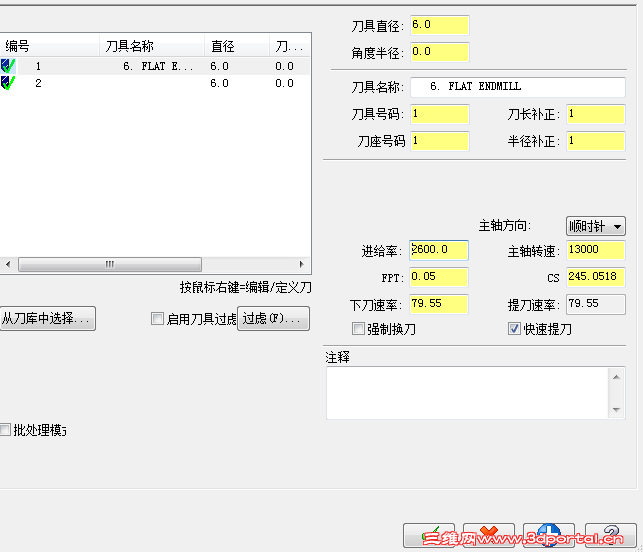Click row number 1 in tool list
The width and height of the screenshot is (643, 552).
[x=38, y=66]
